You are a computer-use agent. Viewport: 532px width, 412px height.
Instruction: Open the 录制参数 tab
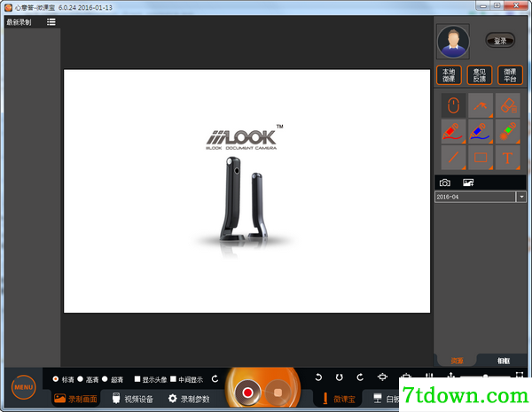(189, 399)
